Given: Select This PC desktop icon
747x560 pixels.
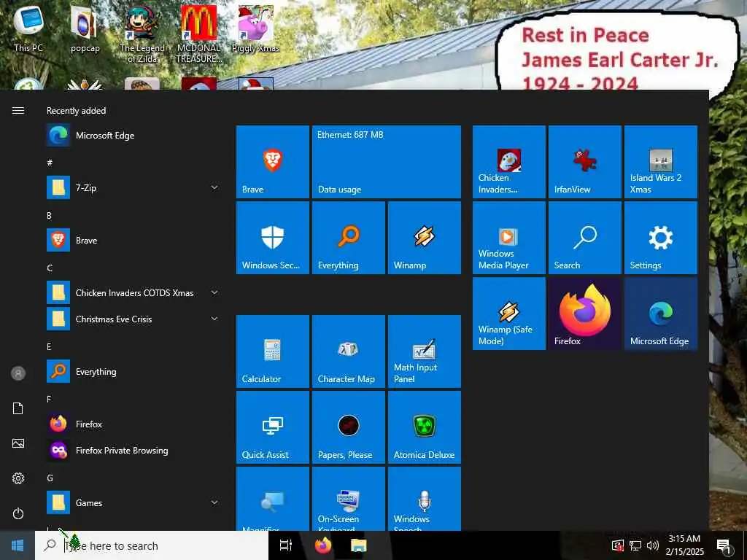Looking at the screenshot, I should (x=28, y=29).
